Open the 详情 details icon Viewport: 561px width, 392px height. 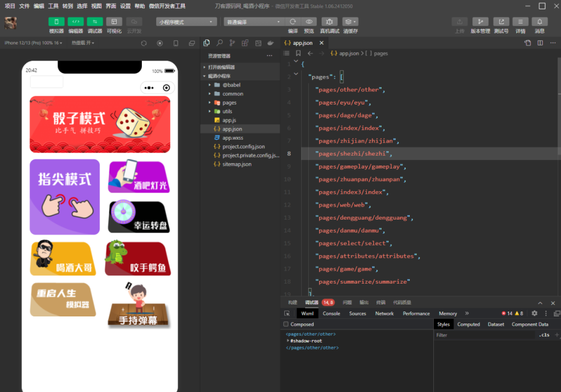(x=520, y=22)
